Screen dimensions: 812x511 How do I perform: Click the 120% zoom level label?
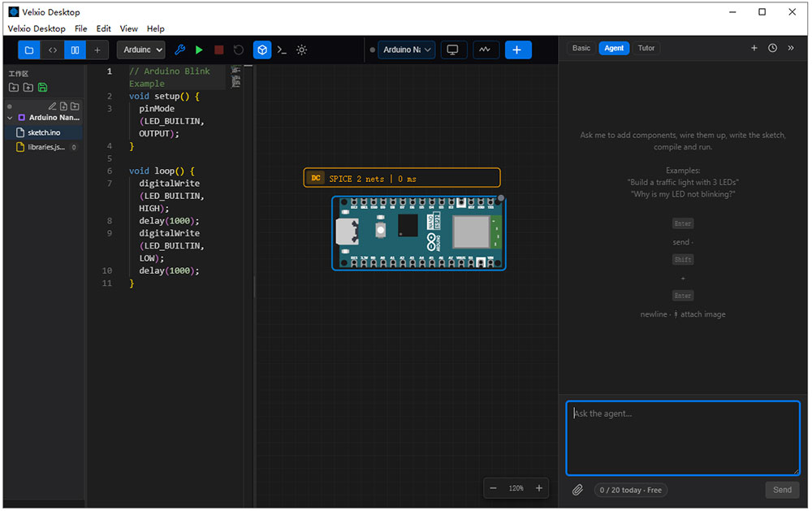[x=516, y=488]
